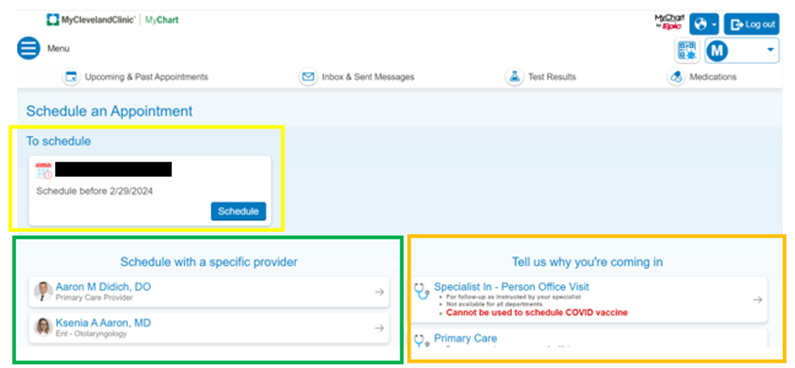Click the Upcoming & Past Appointments calendar icon
Image resolution: width=795 pixels, height=368 pixels.
tap(71, 77)
